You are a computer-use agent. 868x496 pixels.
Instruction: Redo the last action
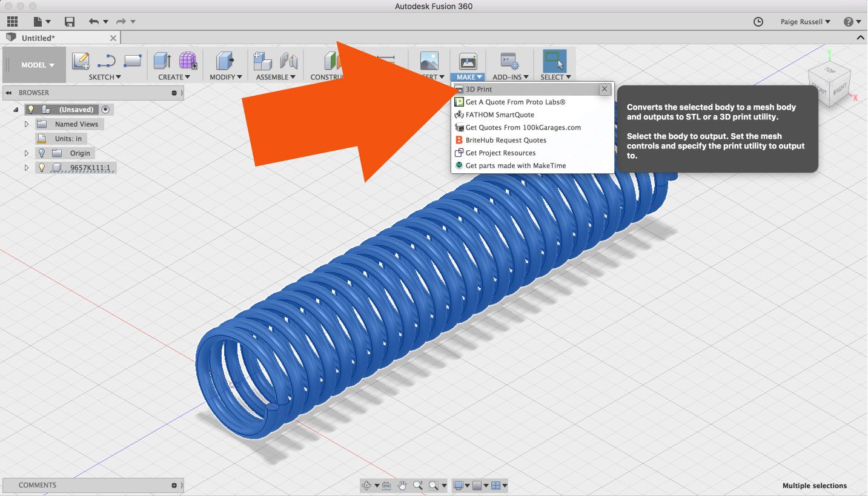pos(121,22)
